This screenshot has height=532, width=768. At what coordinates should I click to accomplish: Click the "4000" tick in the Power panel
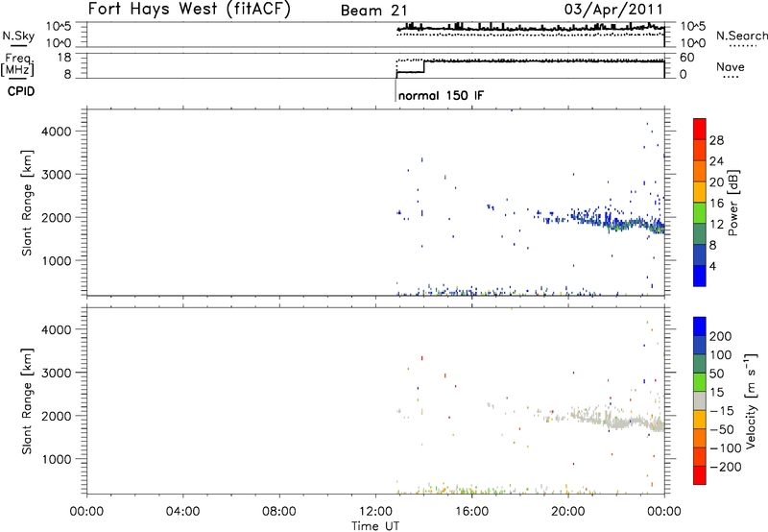[57, 132]
